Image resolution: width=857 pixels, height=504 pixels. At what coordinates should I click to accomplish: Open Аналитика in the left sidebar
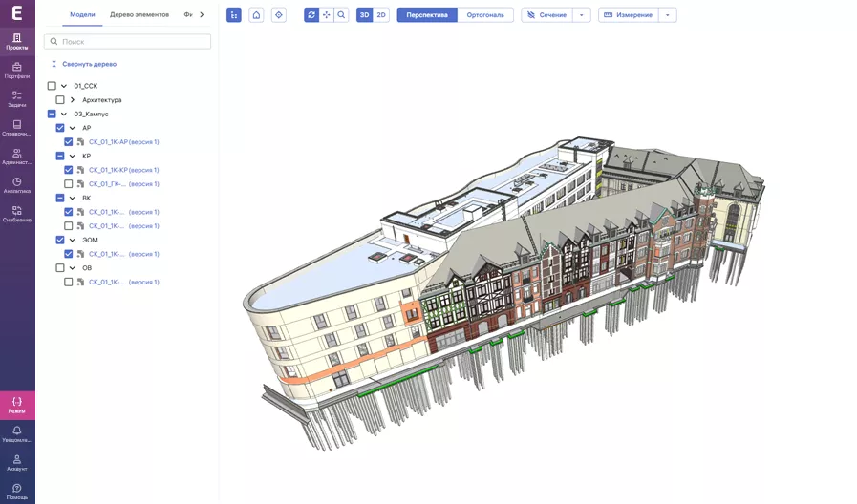pyautogui.click(x=17, y=185)
